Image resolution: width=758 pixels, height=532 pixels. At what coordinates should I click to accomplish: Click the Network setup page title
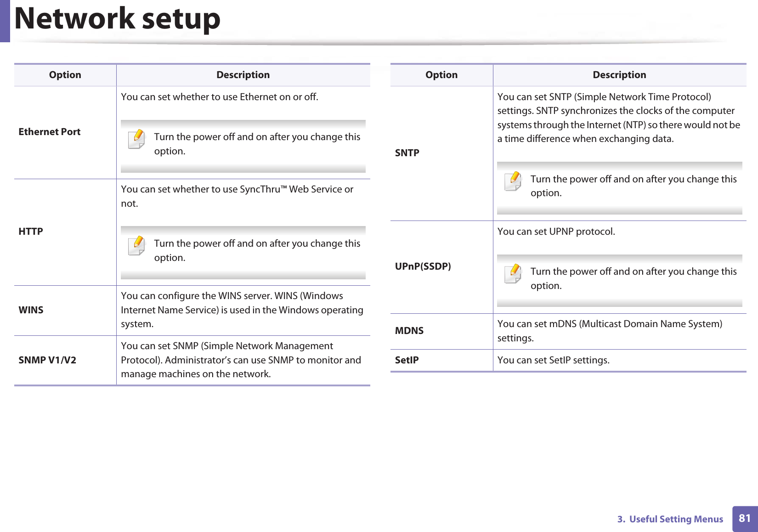tap(118, 19)
